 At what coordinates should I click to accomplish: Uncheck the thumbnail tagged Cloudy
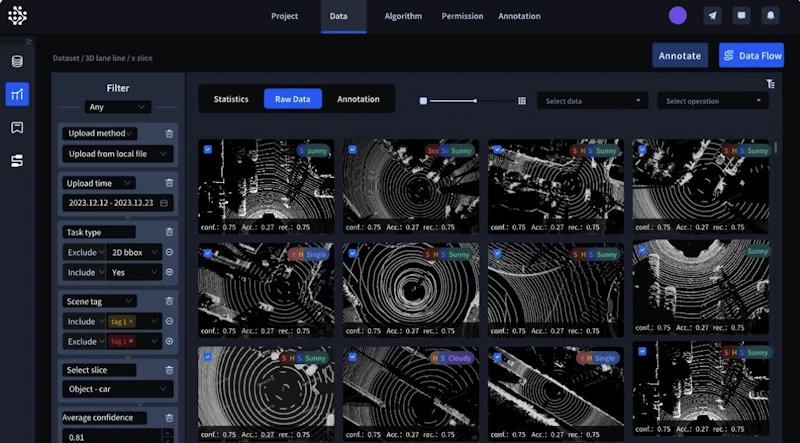tap(353, 357)
